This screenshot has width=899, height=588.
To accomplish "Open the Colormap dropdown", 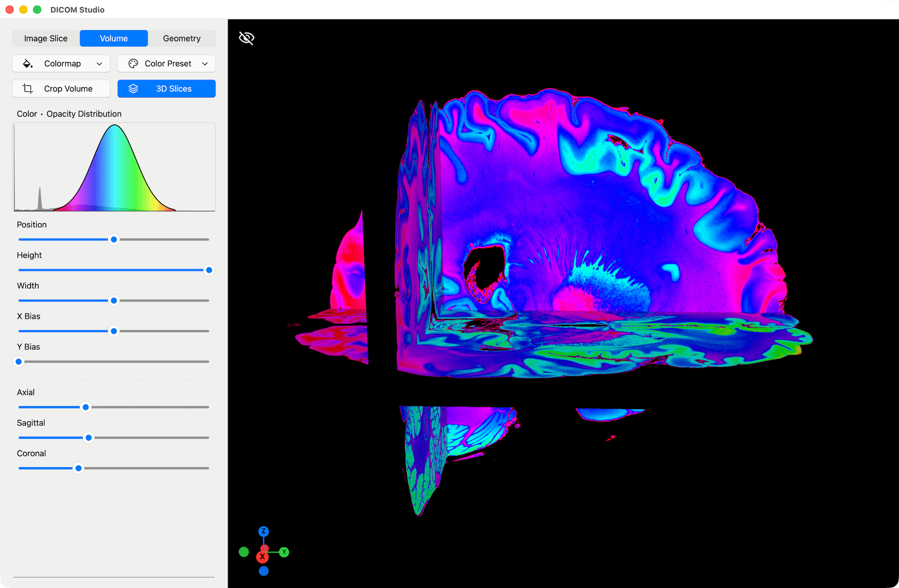I will [x=62, y=63].
